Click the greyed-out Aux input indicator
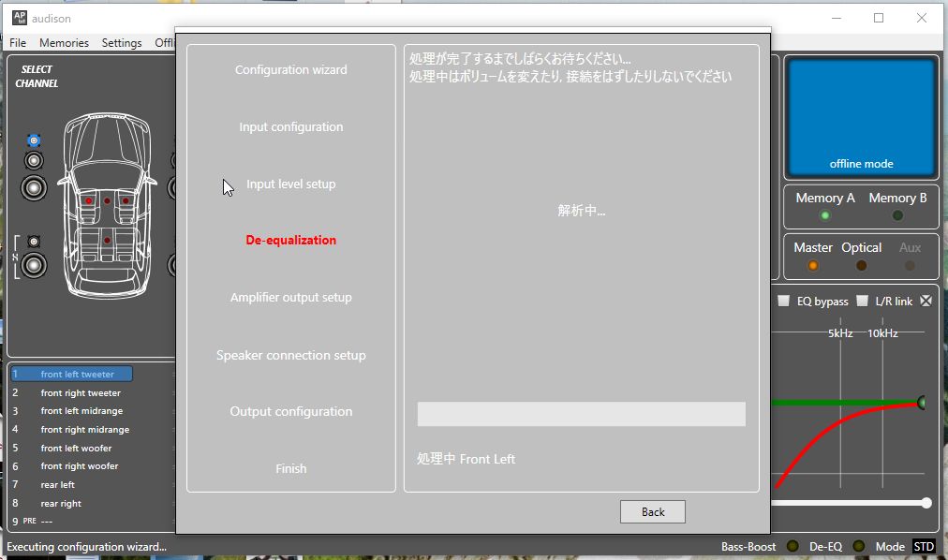This screenshot has height=560, width=948. click(x=910, y=265)
